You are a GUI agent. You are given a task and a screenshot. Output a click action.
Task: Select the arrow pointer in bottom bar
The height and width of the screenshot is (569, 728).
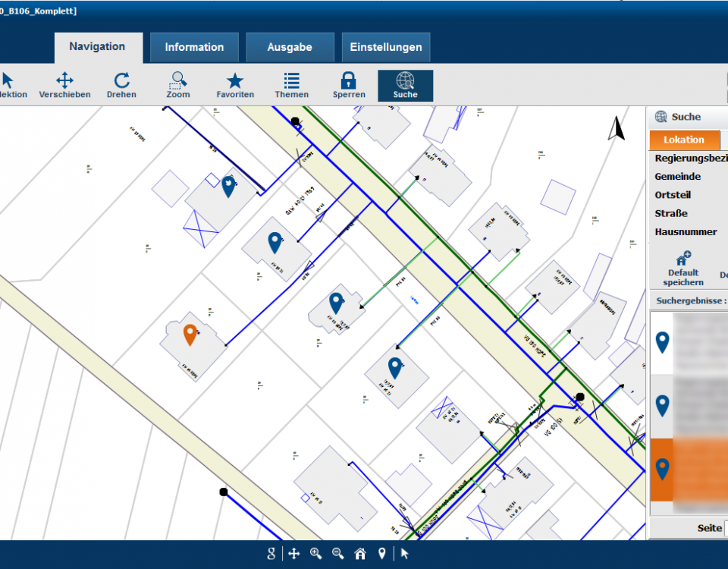pyautogui.click(x=405, y=554)
